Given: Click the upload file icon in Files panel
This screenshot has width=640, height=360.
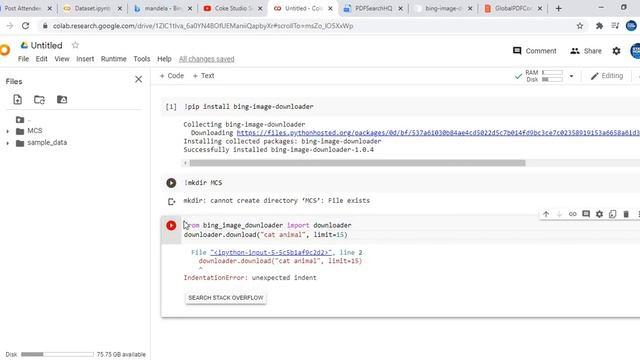Looking at the screenshot, I should [x=18, y=100].
